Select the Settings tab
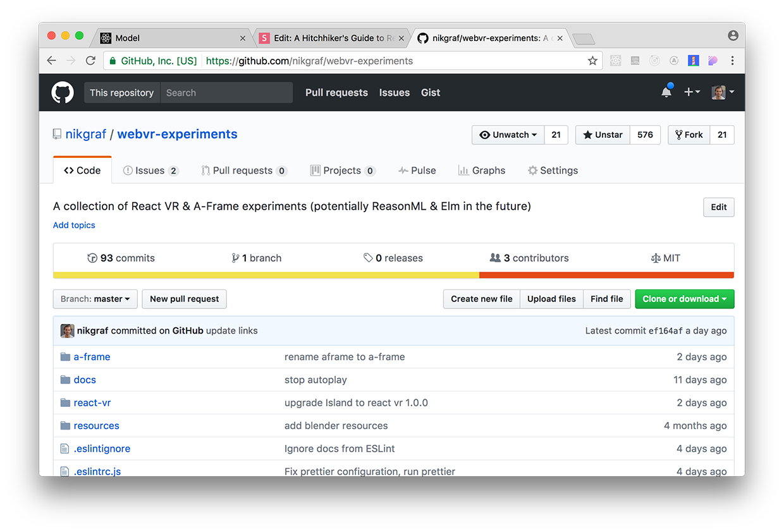 point(553,171)
